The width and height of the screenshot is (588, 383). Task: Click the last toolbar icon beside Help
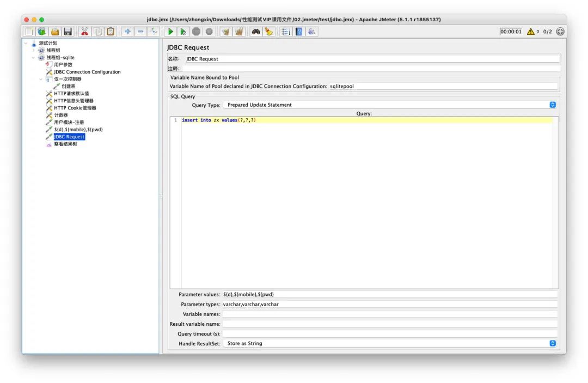pos(311,32)
